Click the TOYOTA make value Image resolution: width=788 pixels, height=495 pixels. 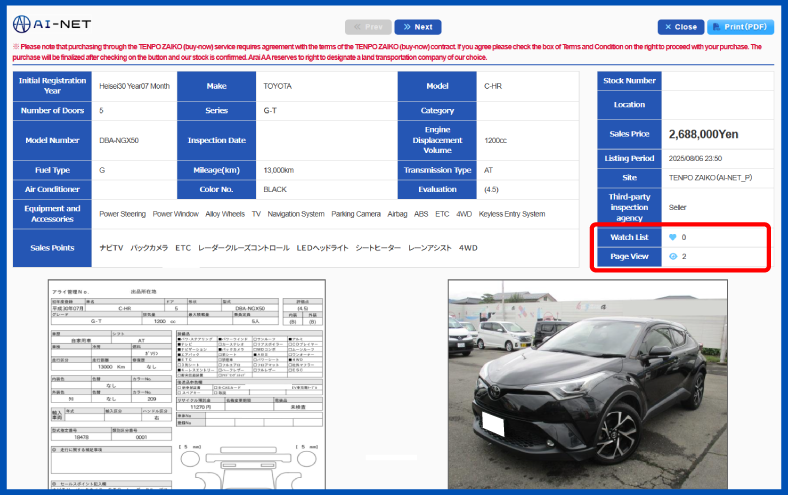click(x=277, y=86)
